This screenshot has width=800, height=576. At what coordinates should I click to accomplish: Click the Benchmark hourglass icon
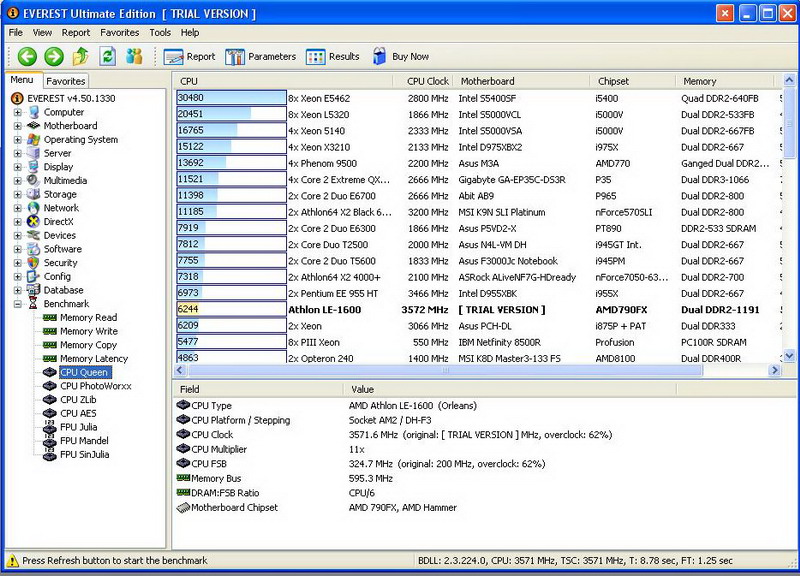click(34, 304)
